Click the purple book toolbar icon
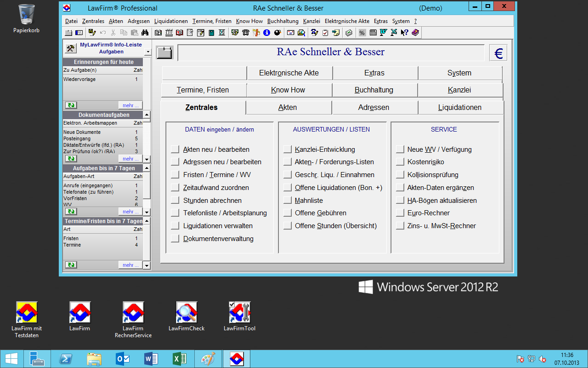 [415, 33]
